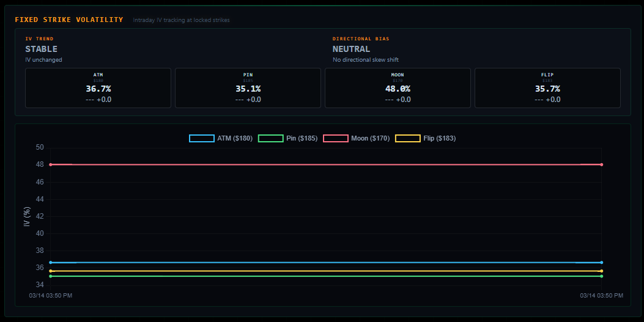The image size is (644, 322).
Task: Toggle the ATM ($180) legend series
Action: click(221, 138)
